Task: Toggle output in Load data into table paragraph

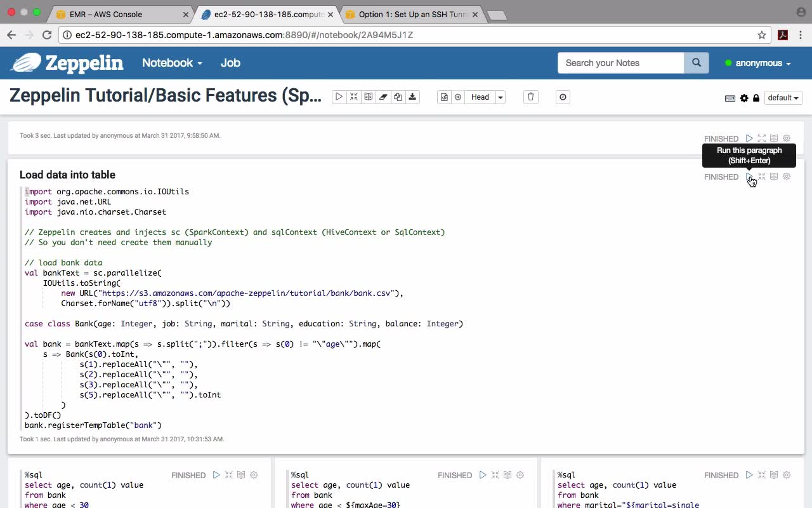Action: (774, 177)
